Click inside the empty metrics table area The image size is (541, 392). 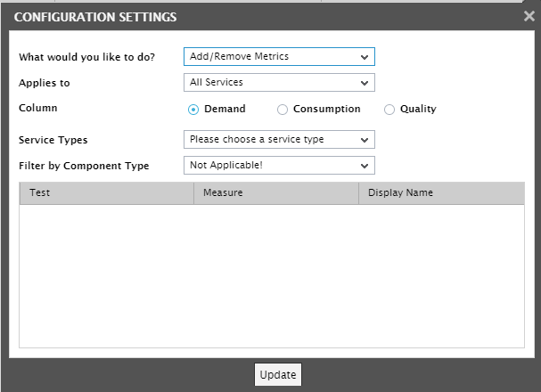pyautogui.click(x=272, y=276)
